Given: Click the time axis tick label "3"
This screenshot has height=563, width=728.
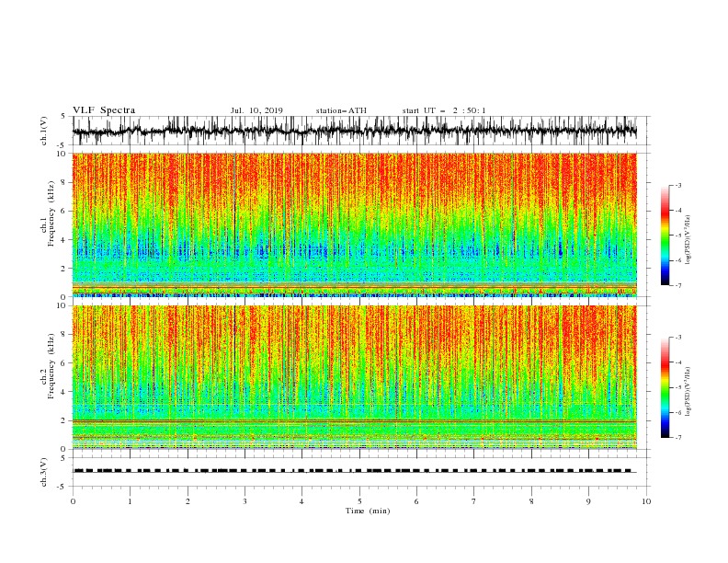Looking at the screenshot, I should coord(245,501).
